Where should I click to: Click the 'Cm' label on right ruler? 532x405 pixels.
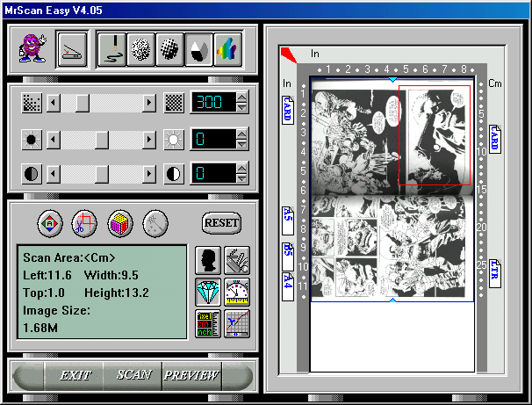click(494, 83)
